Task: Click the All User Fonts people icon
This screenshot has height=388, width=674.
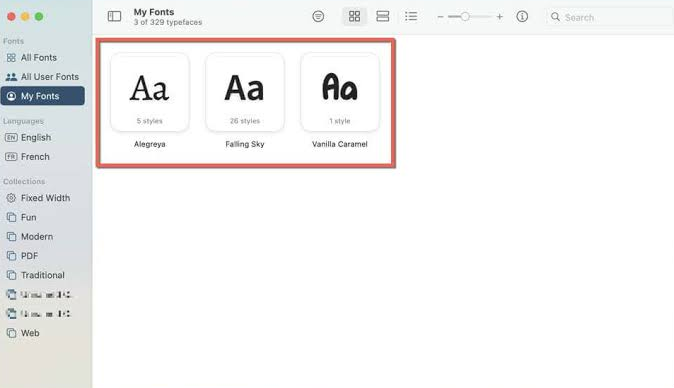Action: click(11, 77)
